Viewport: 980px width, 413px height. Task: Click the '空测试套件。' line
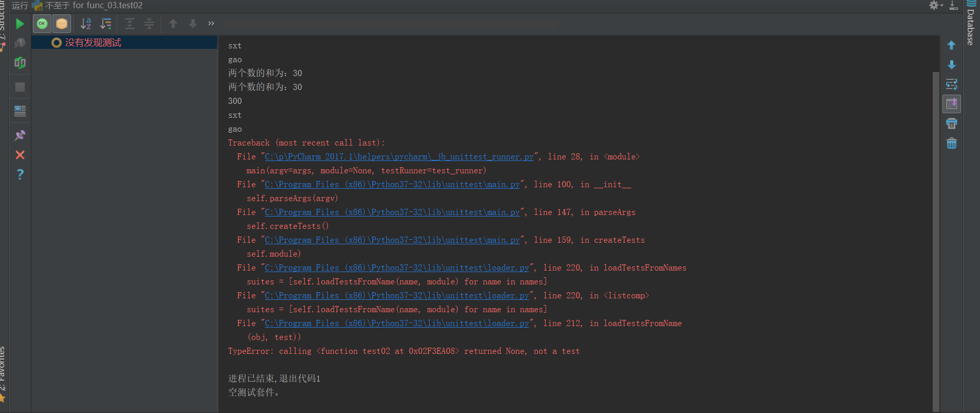tap(254, 392)
